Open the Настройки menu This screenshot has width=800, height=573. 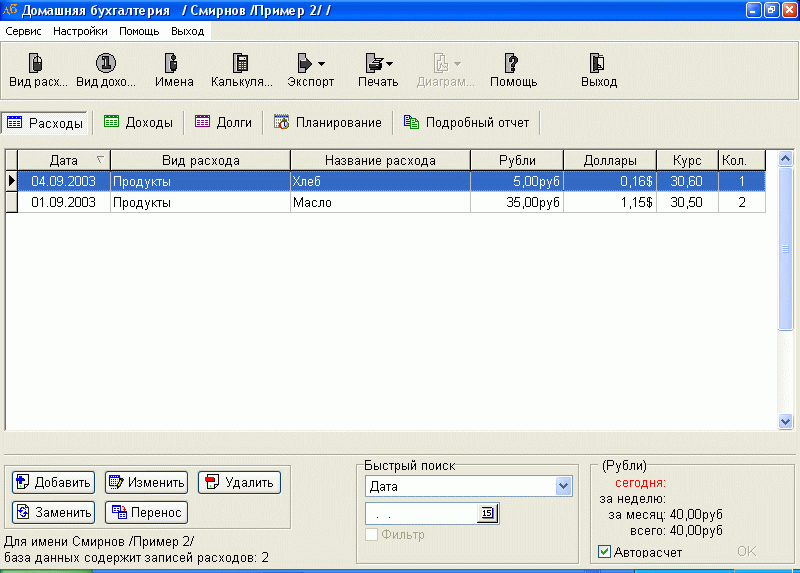click(80, 31)
